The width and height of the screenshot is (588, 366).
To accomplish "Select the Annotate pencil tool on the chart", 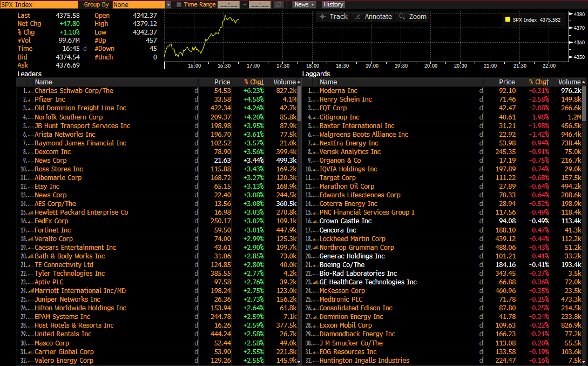I will coord(373,17).
